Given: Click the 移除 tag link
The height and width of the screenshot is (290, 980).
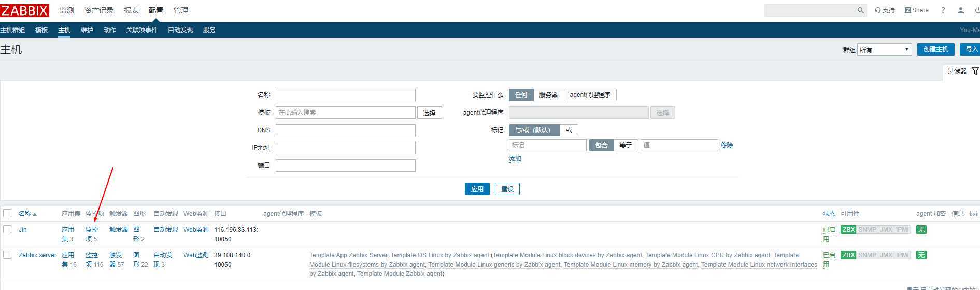Looking at the screenshot, I should tap(727, 145).
